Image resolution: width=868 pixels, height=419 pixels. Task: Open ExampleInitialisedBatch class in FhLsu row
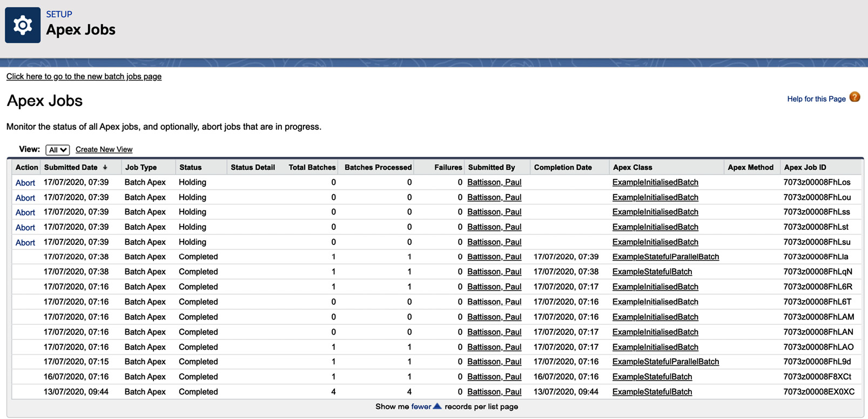pyautogui.click(x=655, y=242)
